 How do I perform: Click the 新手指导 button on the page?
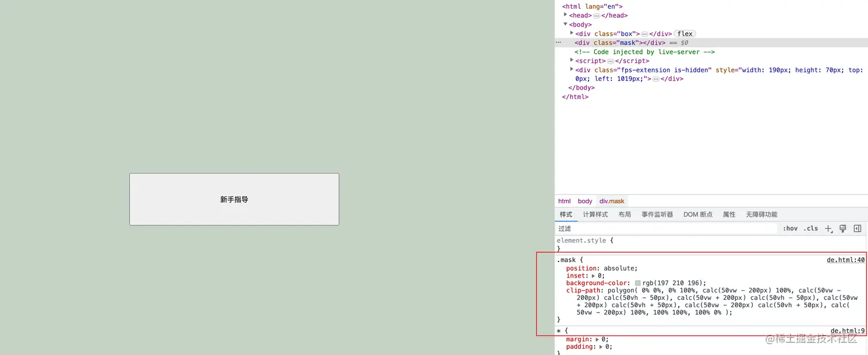pyautogui.click(x=234, y=199)
